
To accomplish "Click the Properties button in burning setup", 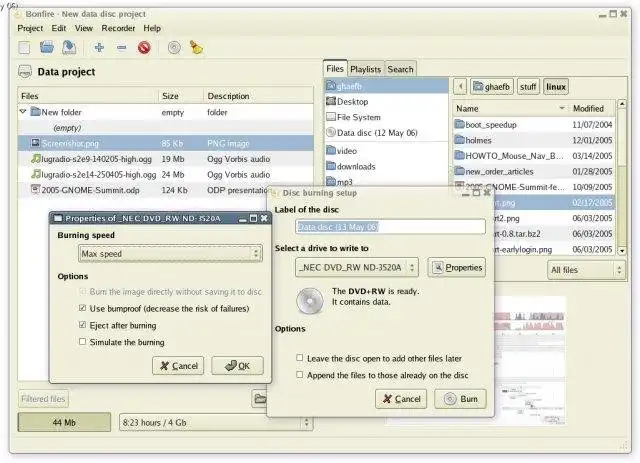I will coord(457,267).
